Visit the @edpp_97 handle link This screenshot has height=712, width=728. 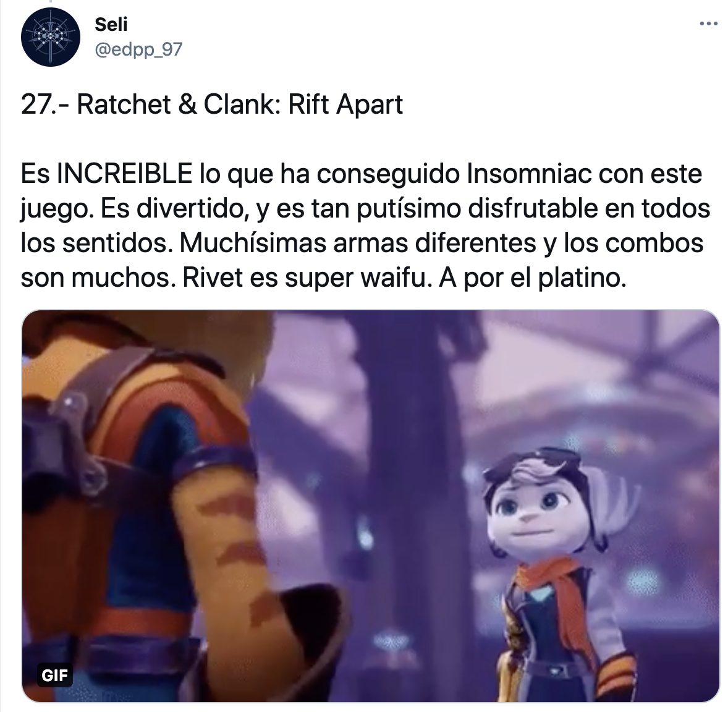click(x=138, y=49)
